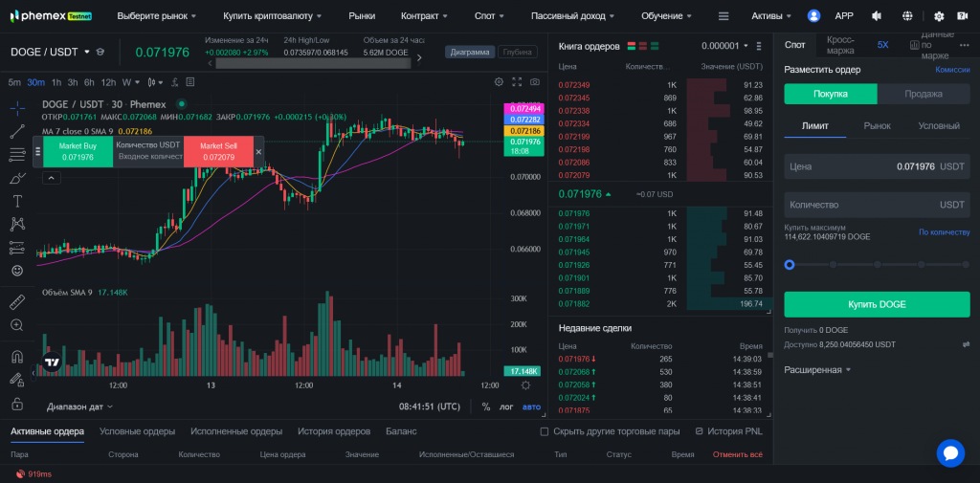
Task: Expand the Расширенная advanced section
Action: point(818,369)
